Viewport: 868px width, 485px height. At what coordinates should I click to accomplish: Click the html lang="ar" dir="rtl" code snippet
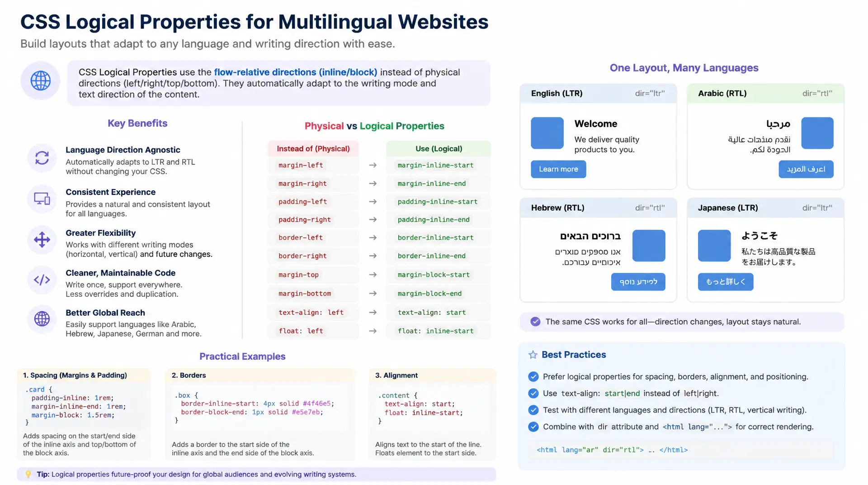click(x=612, y=450)
